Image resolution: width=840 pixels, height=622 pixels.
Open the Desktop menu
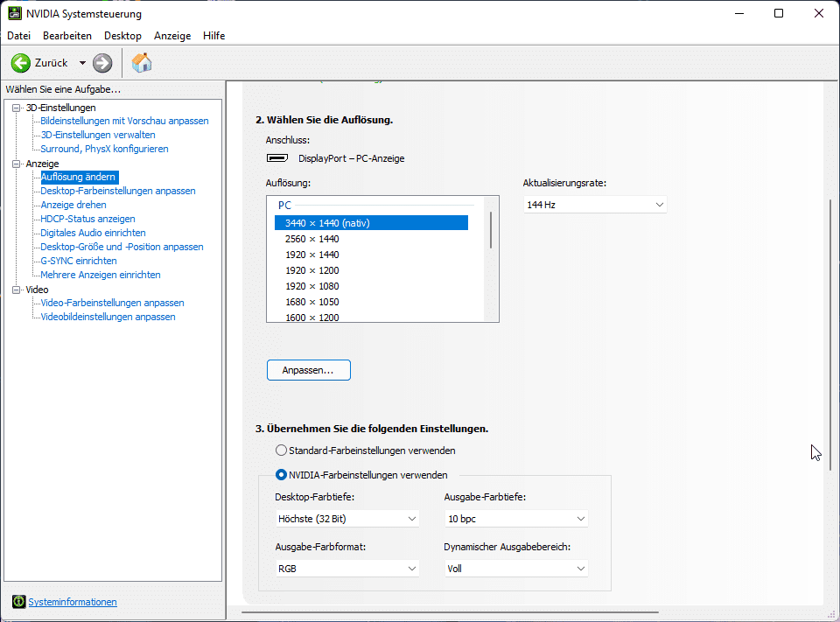tap(122, 36)
